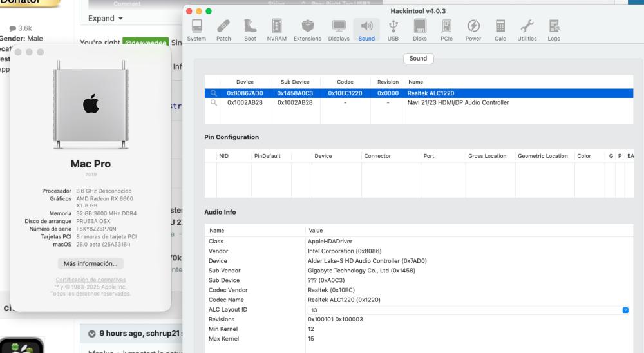Open the Displays section
644x353 pixels.
click(339, 30)
